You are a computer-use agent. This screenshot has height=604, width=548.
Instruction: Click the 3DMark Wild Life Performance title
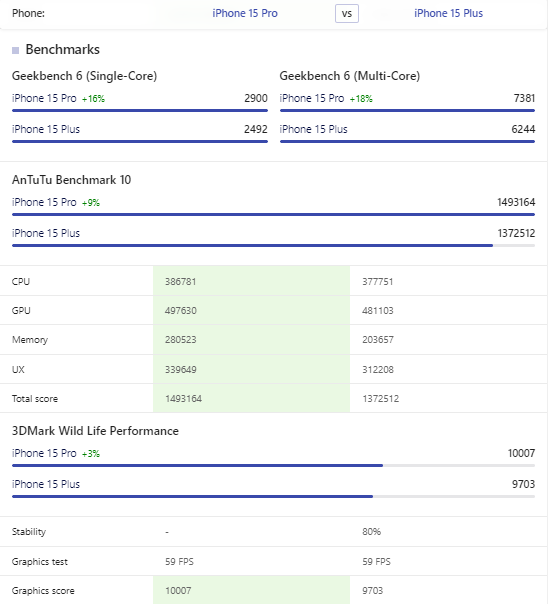[x=95, y=431]
